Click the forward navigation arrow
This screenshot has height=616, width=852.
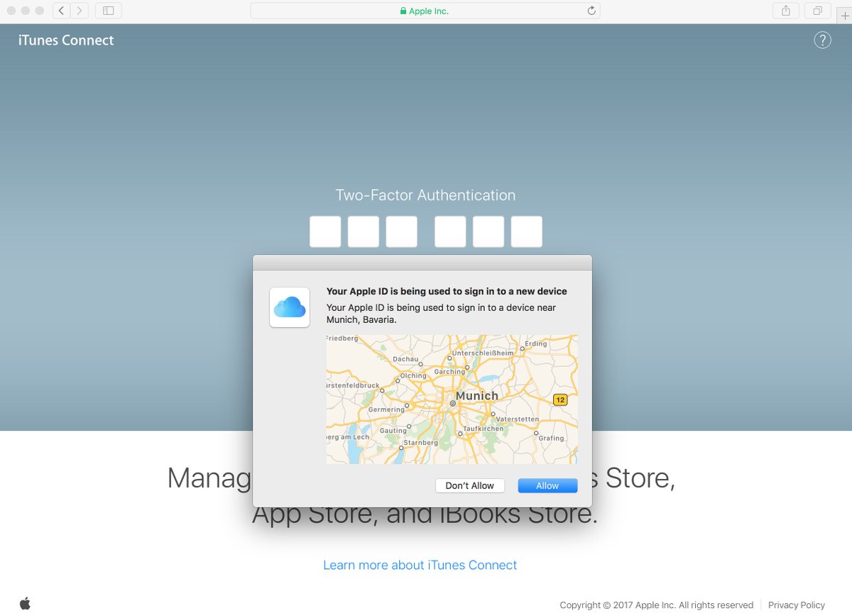pyautogui.click(x=78, y=11)
